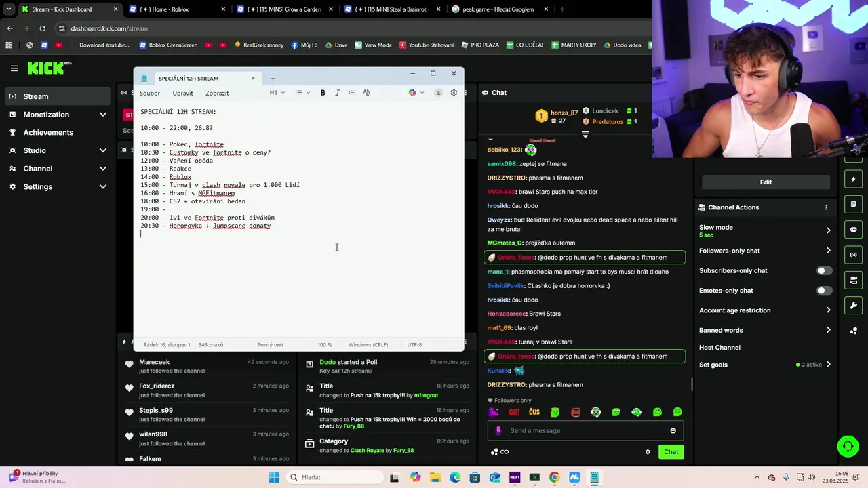
Task: Switch to the peak game Google tab
Action: point(500,9)
